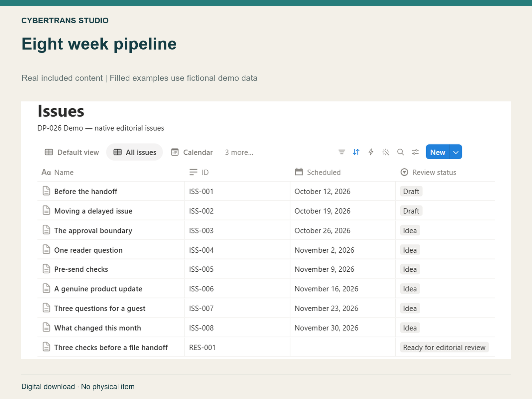532x399 pixels.
Task: Open Ready for editorial review status tag
Action: click(x=444, y=347)
